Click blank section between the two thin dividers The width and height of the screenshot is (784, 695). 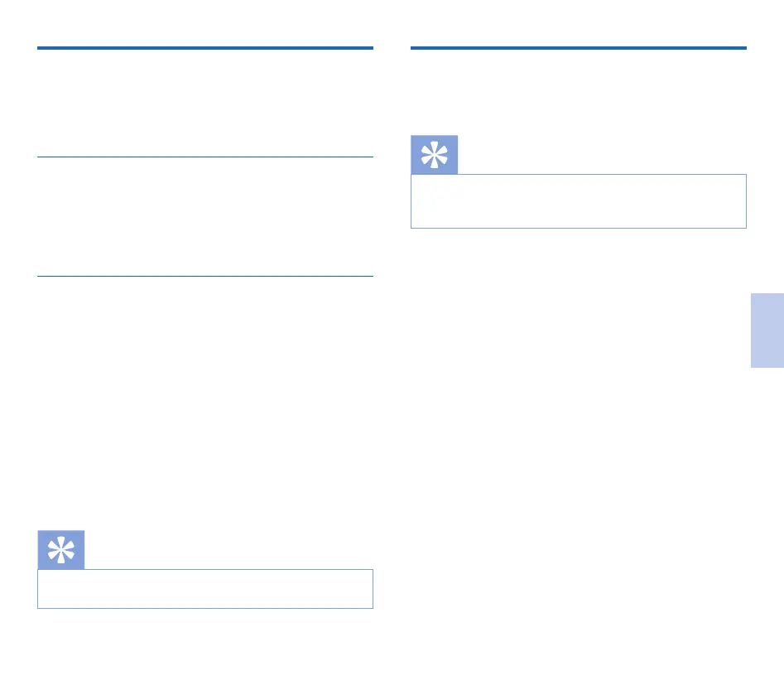pos(205,217)
